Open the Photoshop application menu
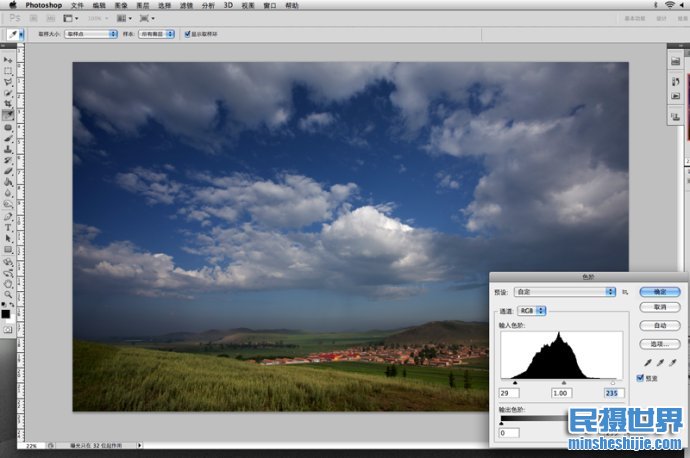This screenshot has height=458, width=690. [x=43, y=5]
